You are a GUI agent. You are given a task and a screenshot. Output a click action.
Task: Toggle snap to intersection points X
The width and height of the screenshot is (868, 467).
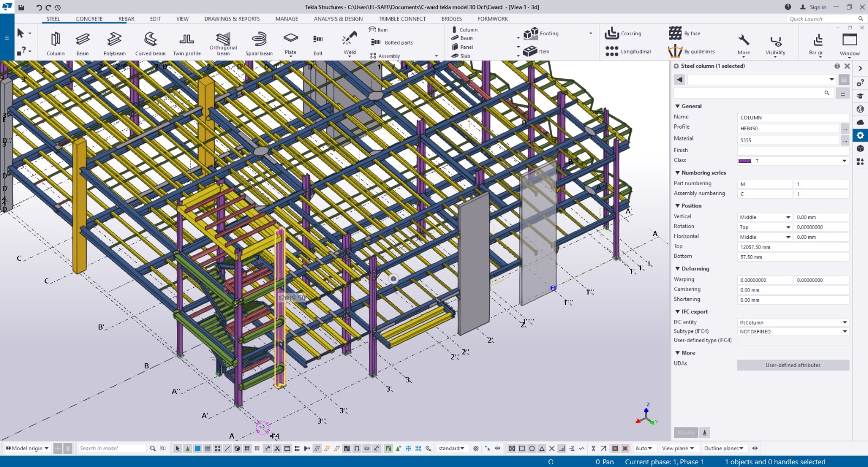(x=552, y=449)
